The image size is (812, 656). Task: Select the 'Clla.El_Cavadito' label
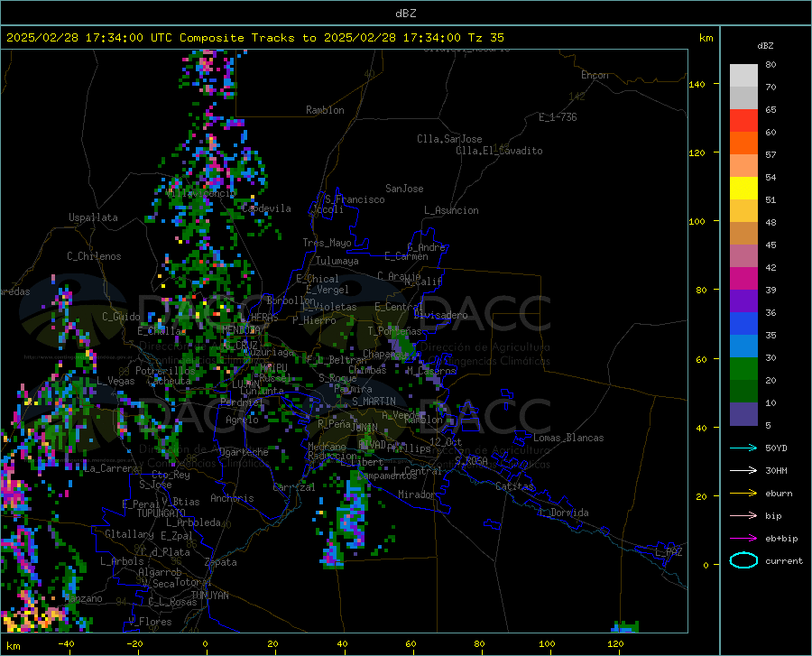(499, 151)
